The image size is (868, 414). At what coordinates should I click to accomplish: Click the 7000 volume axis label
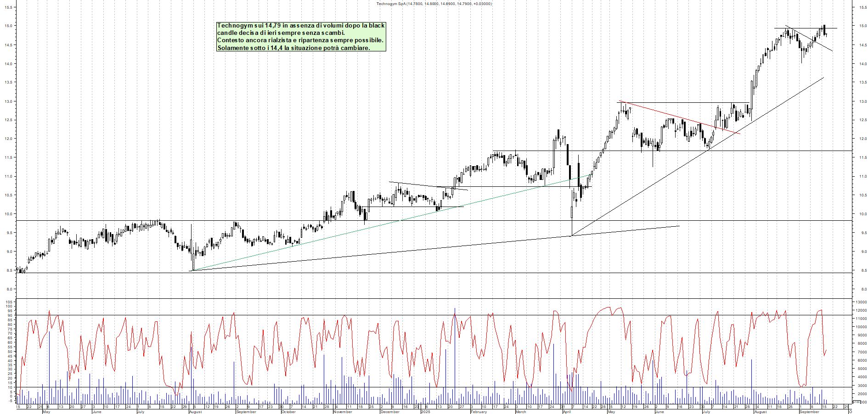(862, 352)
